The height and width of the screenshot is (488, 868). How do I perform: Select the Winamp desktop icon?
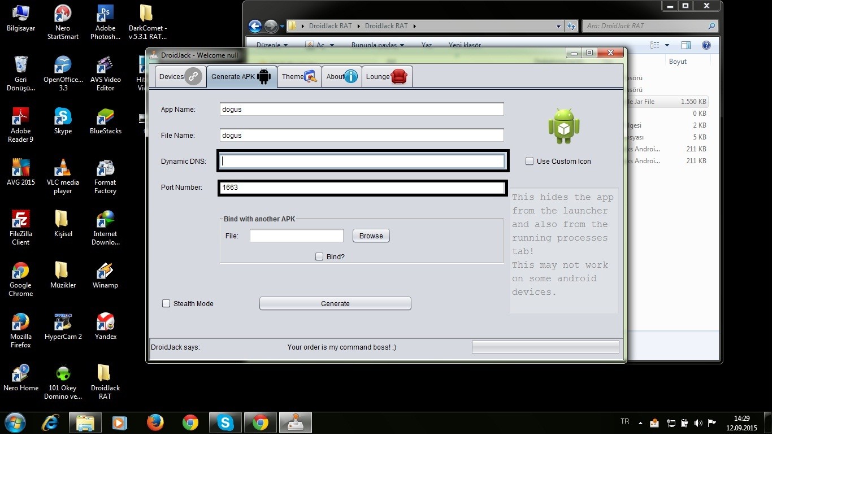tap(105, 275)
